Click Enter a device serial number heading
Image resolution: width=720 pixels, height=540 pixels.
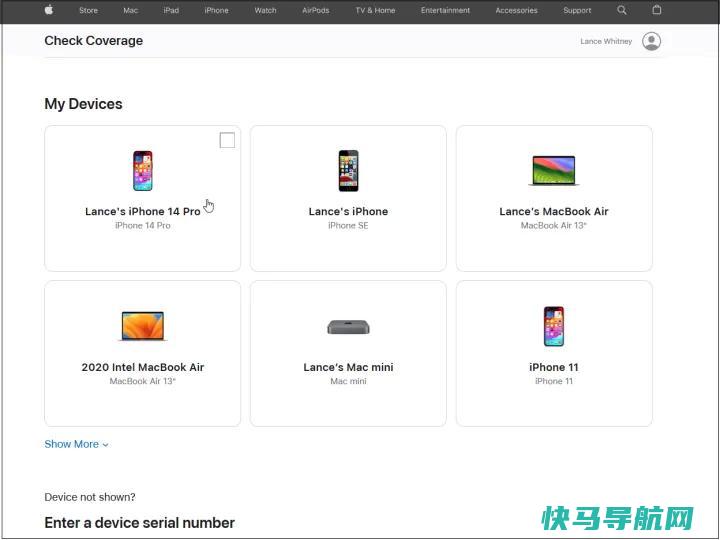[140, 523]
